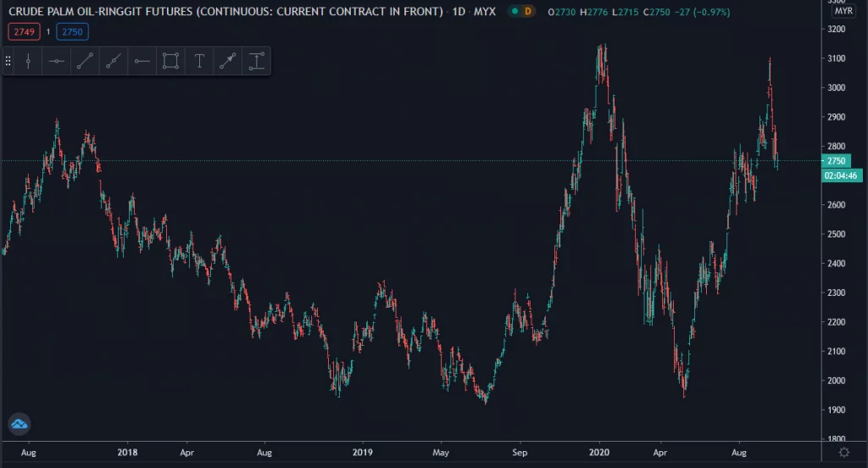The height and width of the screenshot is (468, 868).
Task: Select the arrow drawing tool
Action: click(227, 61)
